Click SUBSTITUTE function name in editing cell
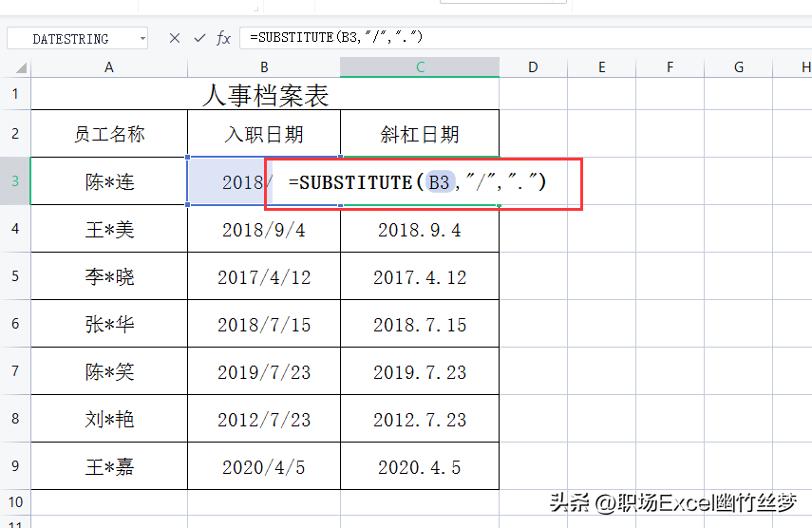 point(355,182)
